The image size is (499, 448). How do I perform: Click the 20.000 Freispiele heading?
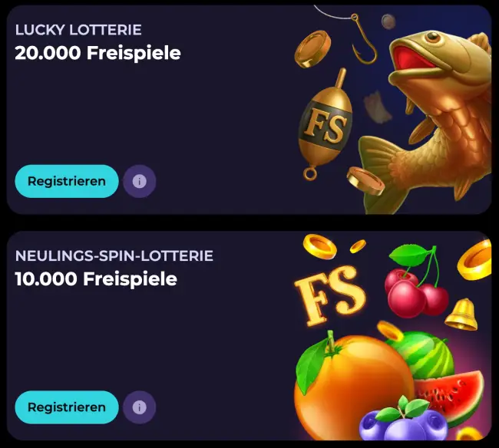[97, 54]
